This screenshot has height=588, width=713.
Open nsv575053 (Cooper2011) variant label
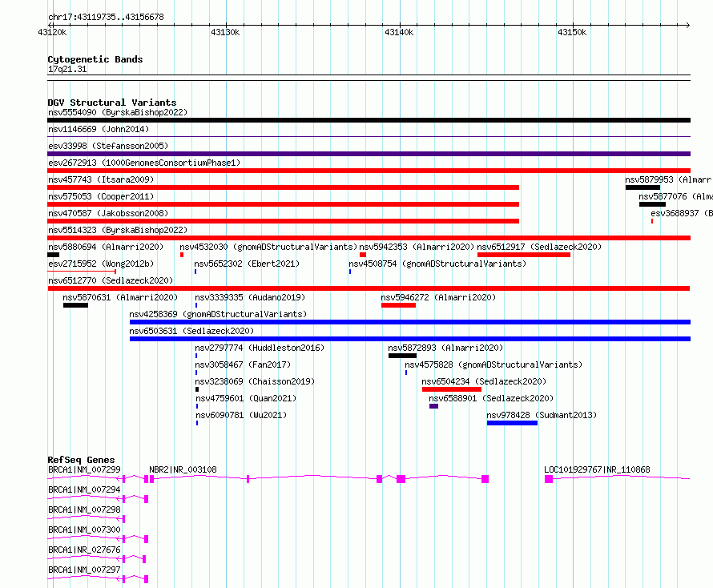tap(101, 196)
